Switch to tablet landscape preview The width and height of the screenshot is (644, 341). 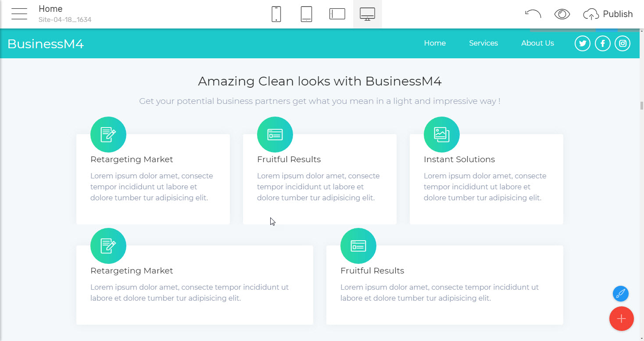pos(337,14)
